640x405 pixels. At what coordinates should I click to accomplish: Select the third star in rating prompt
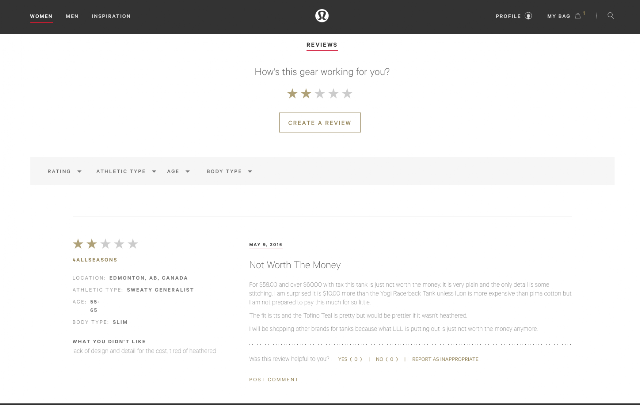[320, 93]
